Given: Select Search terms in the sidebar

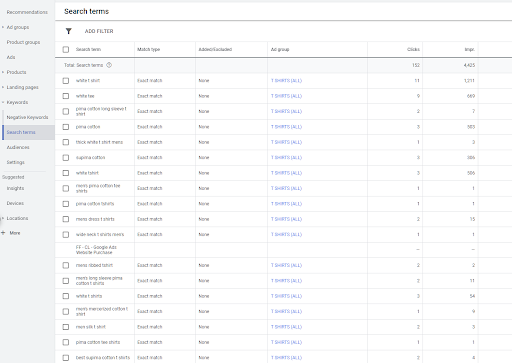Looking at the screenshot, I should (21, 132).
